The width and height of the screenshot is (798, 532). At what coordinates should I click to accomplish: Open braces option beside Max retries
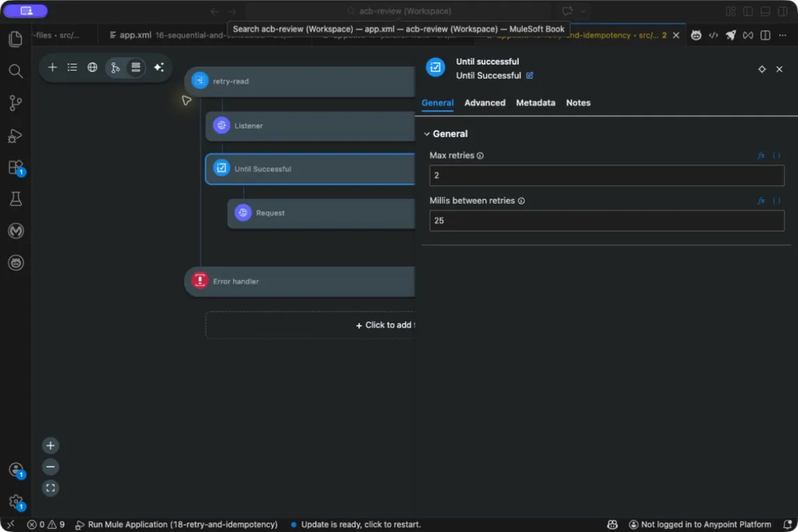[777, 156]
